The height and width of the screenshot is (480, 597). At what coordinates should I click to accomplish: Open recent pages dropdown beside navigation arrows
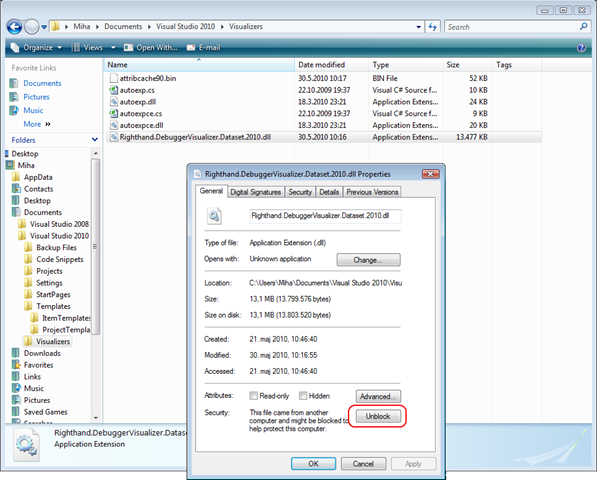coord(44,27)
